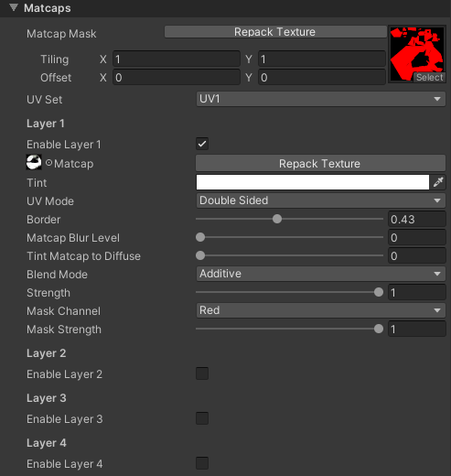Click the Layer 1 Matcap texture preview

[x=34, y=162]
